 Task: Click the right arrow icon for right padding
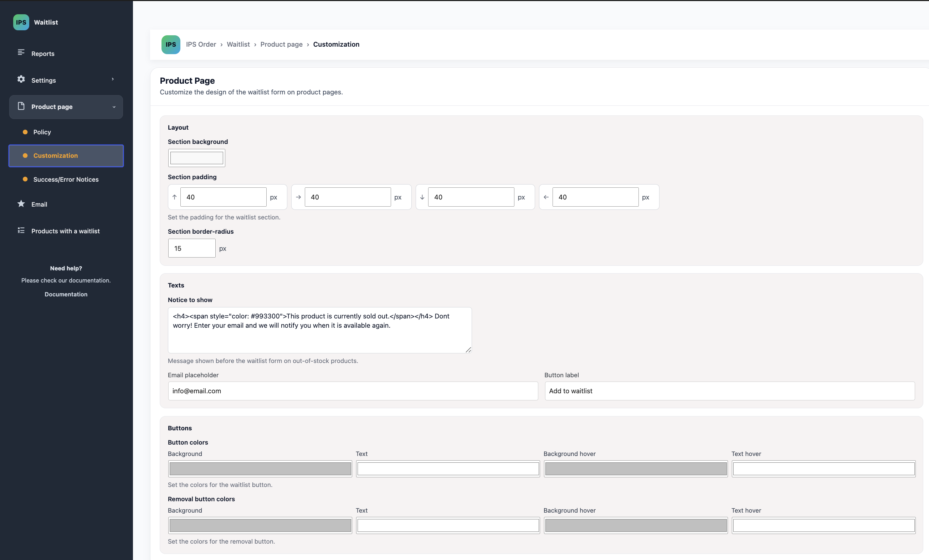tap(298, 197)
